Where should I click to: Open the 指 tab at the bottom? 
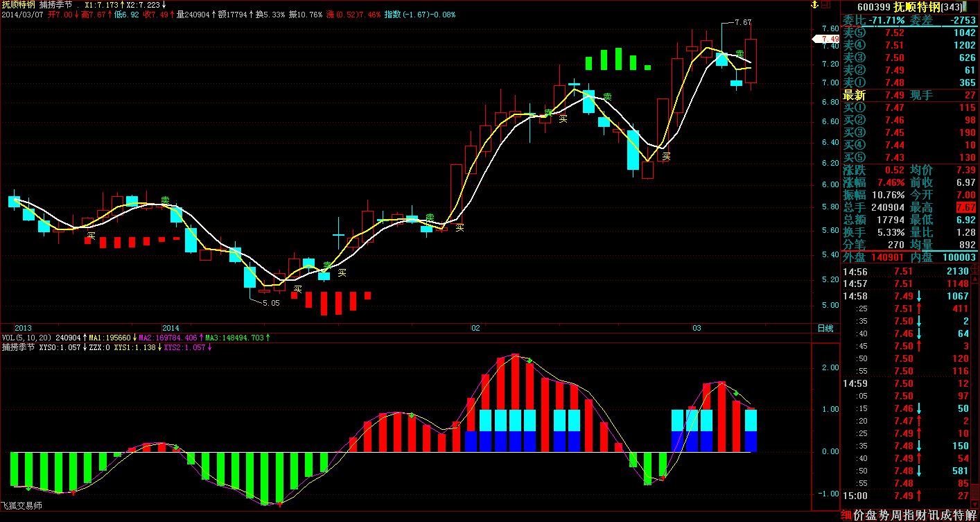[909, 515]
